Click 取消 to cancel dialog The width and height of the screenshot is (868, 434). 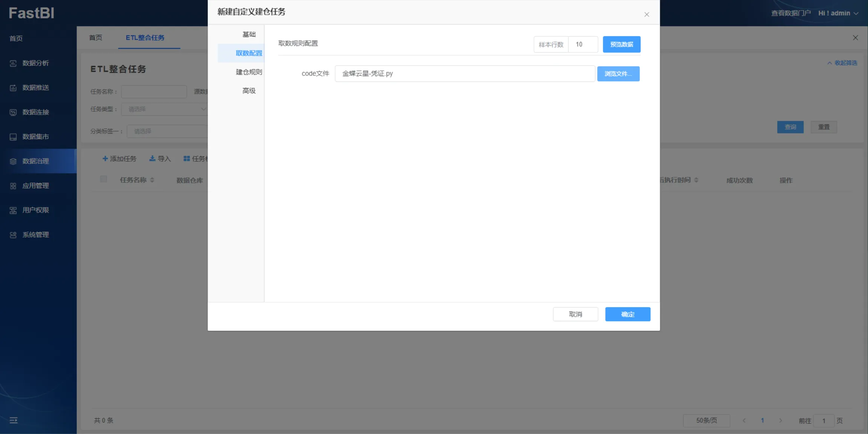coord(575,314)
